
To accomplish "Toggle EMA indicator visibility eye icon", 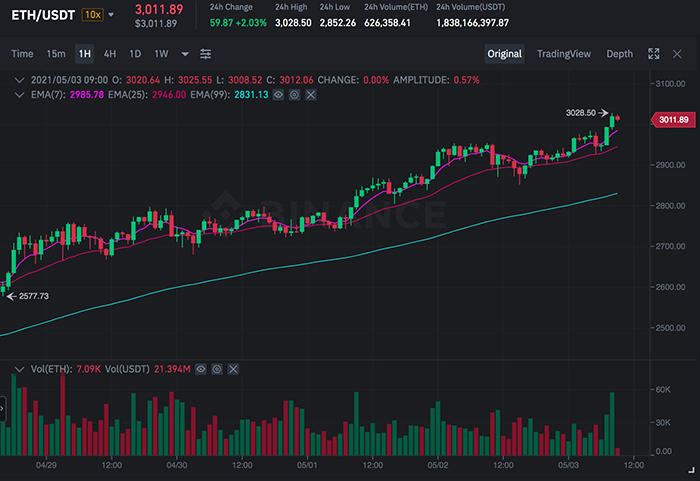I will pyautogui.click(x=280, y=94).
